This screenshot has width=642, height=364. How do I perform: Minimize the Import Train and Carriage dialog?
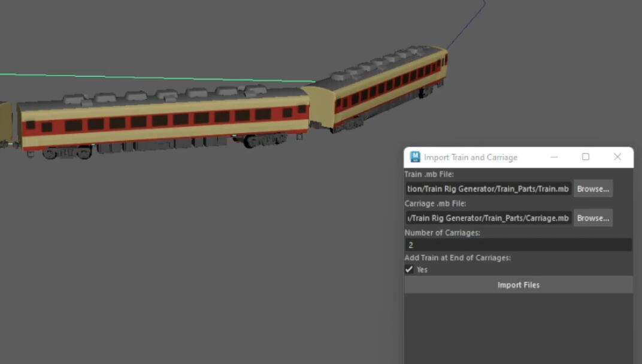554,157
